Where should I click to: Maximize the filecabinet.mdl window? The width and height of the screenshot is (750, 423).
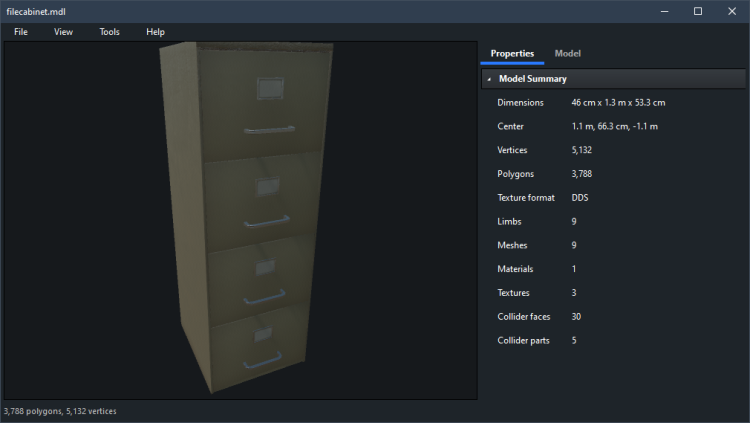(x=697, y=11)
